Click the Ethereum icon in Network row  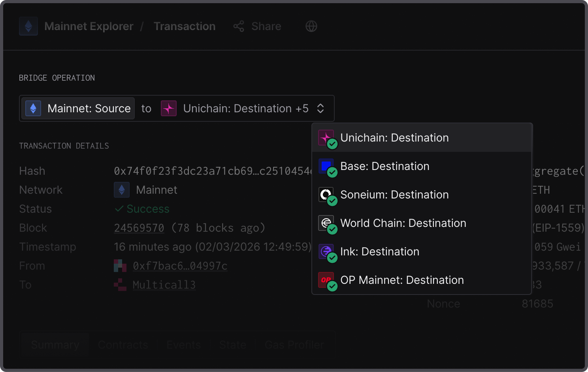tap(122, 190)
